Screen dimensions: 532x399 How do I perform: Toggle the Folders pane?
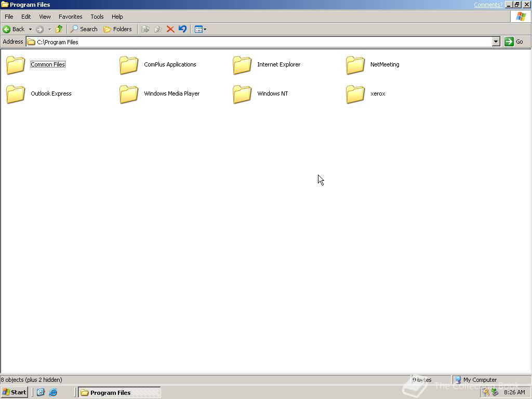click(x=117, y=29)
